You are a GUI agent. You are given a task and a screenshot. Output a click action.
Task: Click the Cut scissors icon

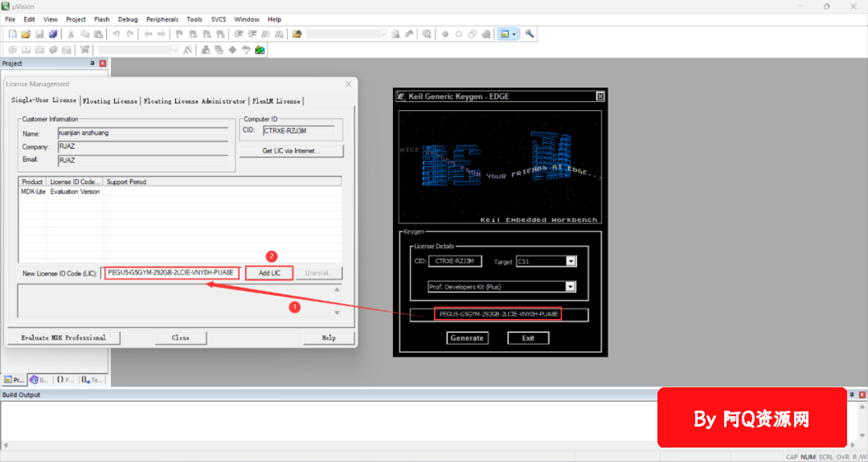point(71,35)
